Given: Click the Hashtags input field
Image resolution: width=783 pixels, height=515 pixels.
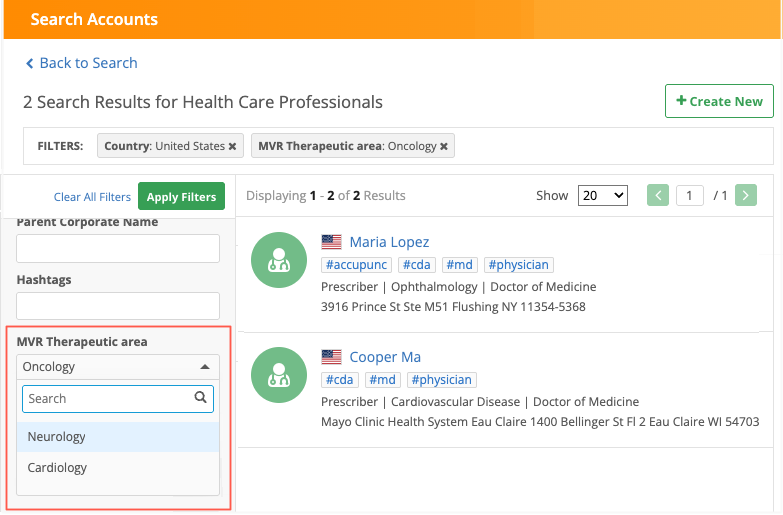Looking at the screenshot, I should (x=118, y=306).
